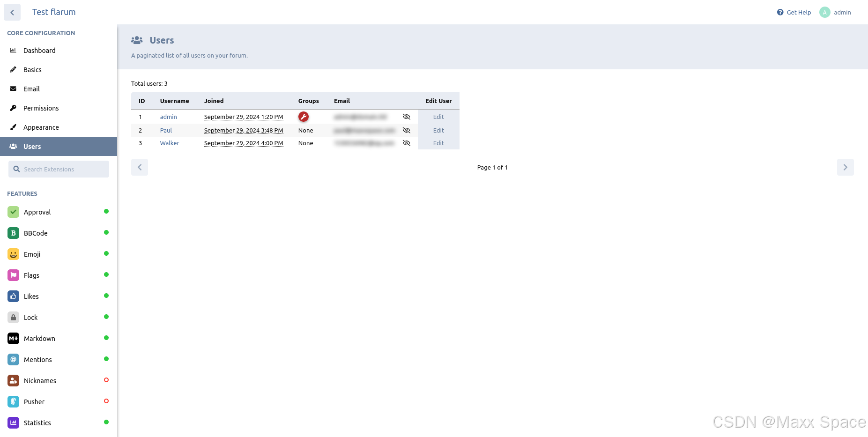Image resolution: width=868 pixels, height=437 pixels.
Task: Edit the user Paul
Action: 438,130
